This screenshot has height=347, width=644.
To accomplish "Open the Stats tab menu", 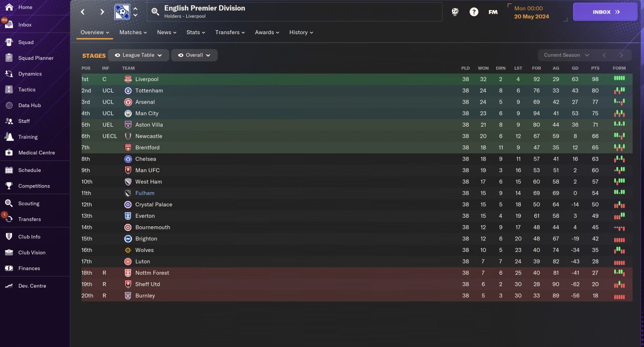I will pyautogui.click(x=196, y=32).
